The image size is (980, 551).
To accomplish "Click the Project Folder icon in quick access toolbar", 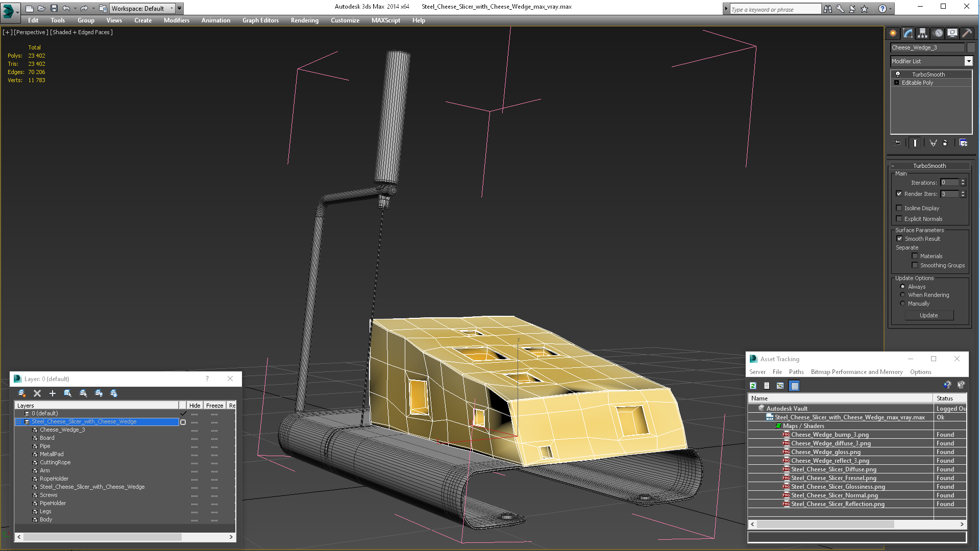I will tap(103, 8).
